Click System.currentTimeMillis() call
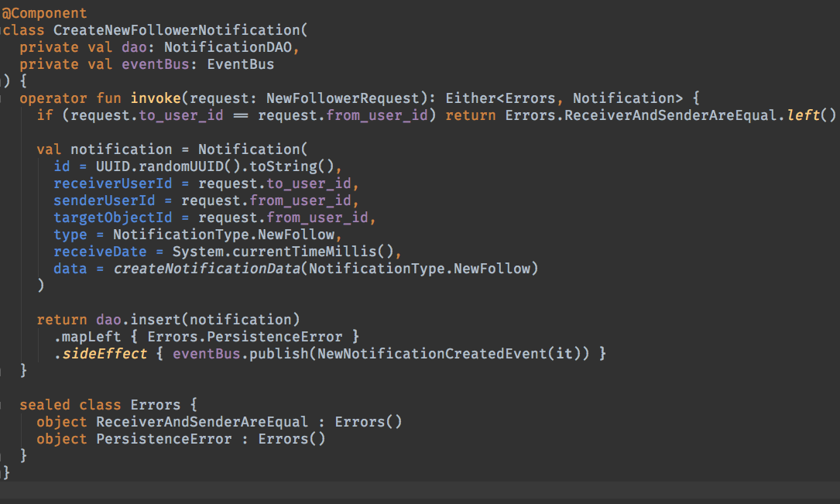 point(283,252)
